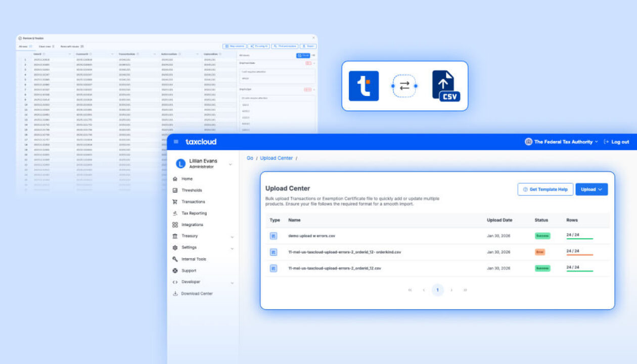Open Tax Reporting from the sidebar

pyautogui.click(x=174, y=213)
